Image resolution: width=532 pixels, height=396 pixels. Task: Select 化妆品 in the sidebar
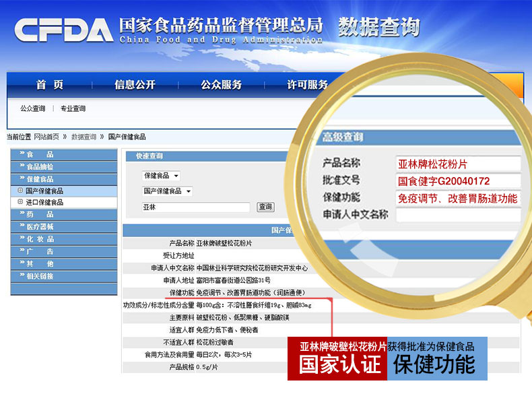pyautogui.click(x=64, y=239)
